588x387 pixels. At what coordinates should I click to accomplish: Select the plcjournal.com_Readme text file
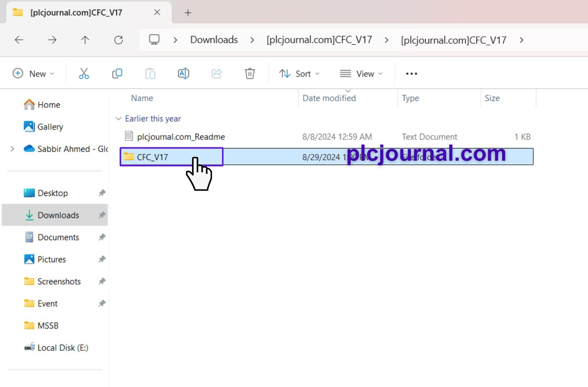point(327,137)
